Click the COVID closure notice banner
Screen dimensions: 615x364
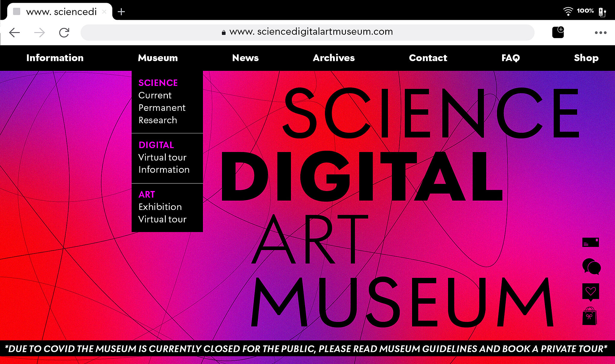click(307, 348)
